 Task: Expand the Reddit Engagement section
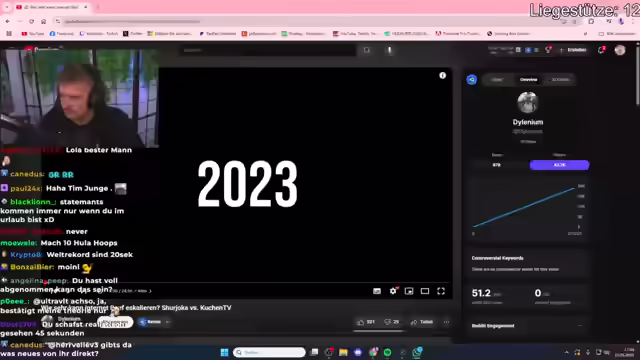580,326
